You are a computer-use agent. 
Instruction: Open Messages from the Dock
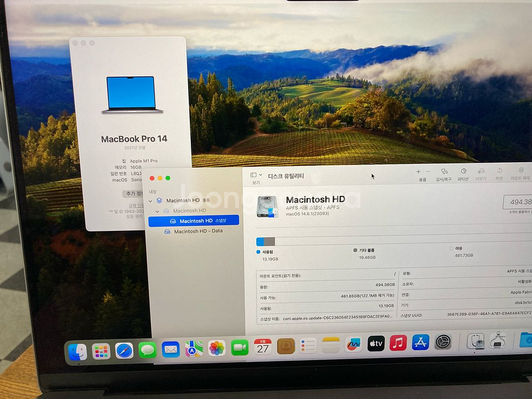coord(148,350)
